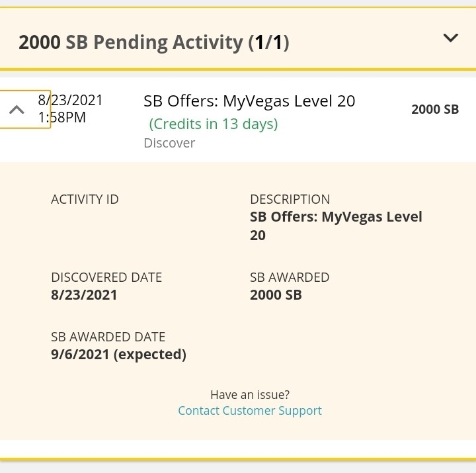The width and height of the screenshot is (476, 473).
Task: Click the yellow divider below the details panel
Action: [238, 458]
